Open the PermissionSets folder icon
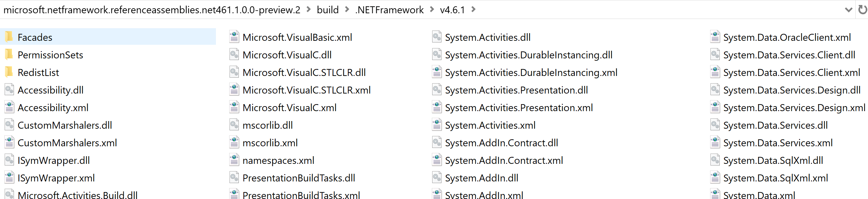This screenshot has height=199, width=868. click(9, 54)
